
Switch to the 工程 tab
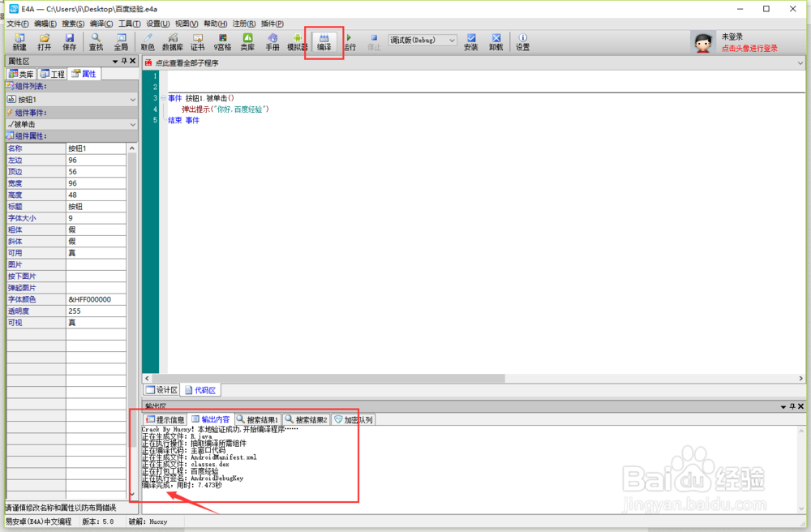[x=52, y=74]
